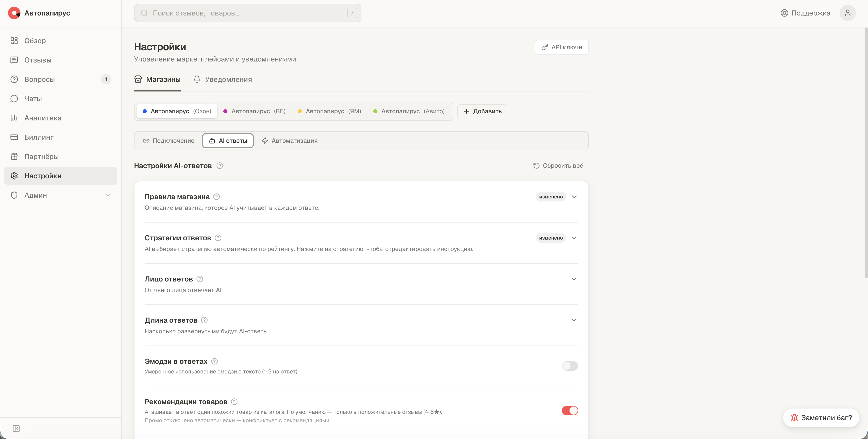868x439 pixels.
Task: Expand Длина ответов section chevron
Action: [x=574, y=320]
